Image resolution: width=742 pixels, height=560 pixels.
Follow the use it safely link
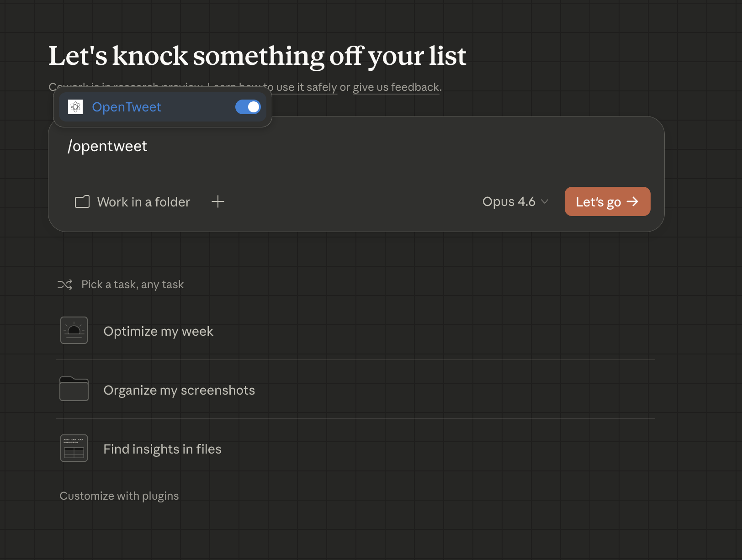point(307,87)
